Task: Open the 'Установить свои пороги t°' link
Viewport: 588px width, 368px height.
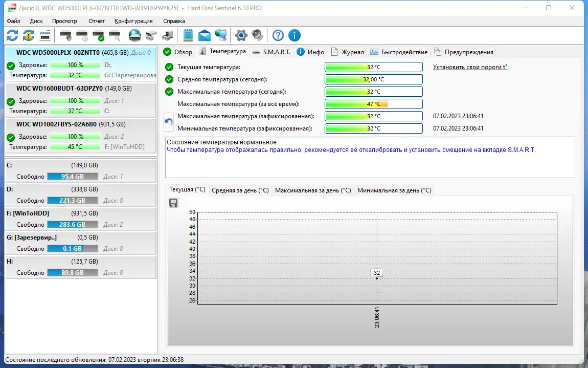Action: 469,67
